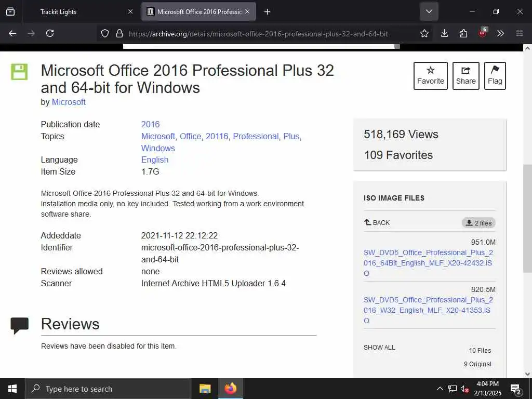Open the 2016 publication date link
Screen dimensions: 532x399
(x=150, y=124)
